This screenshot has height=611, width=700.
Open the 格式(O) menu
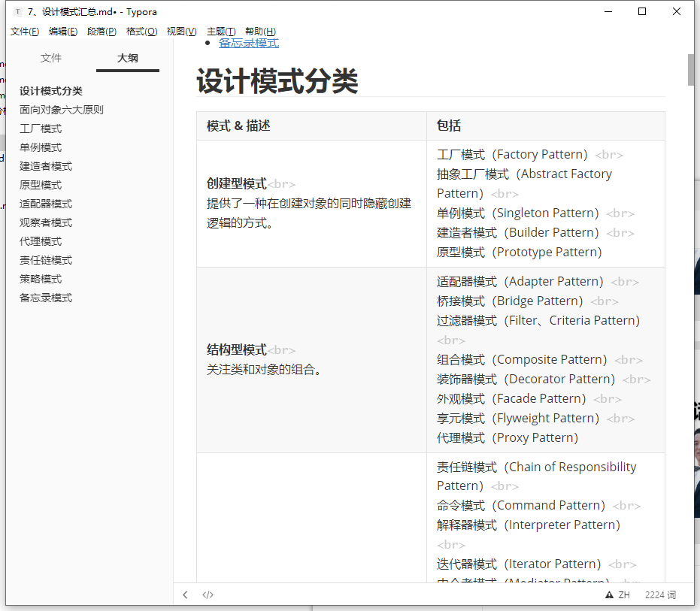click(142, 32)
